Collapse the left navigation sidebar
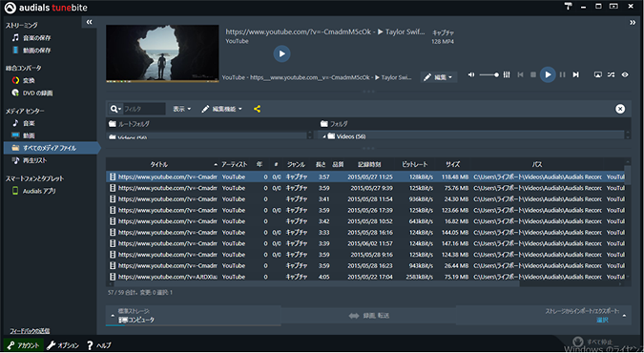Image resolution: width=644 pixels, height=353 pixels. coord(89,22)
